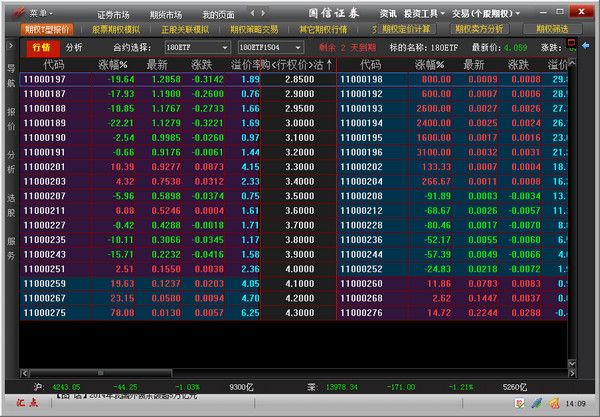Select the 期权策略交易 tab
The height and width of the screenshot is (417, 600).
pyautogui.click(x=254, y=29)
